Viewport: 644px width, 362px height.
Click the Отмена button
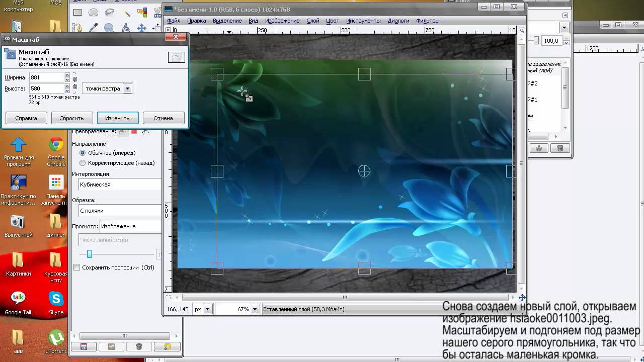[x=163, y=118]
